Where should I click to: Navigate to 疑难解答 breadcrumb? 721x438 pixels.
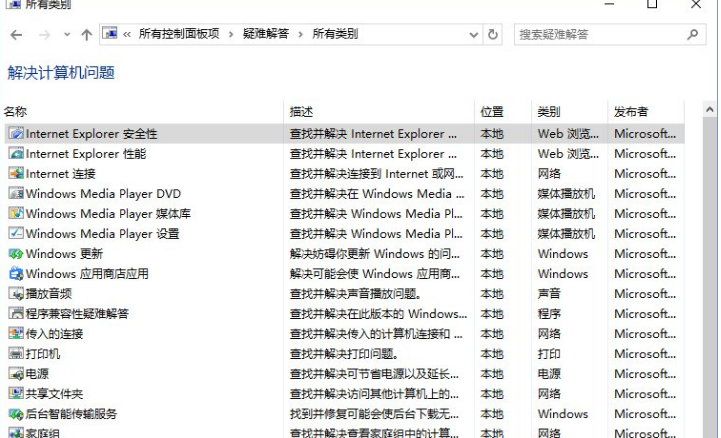[266, 34]
